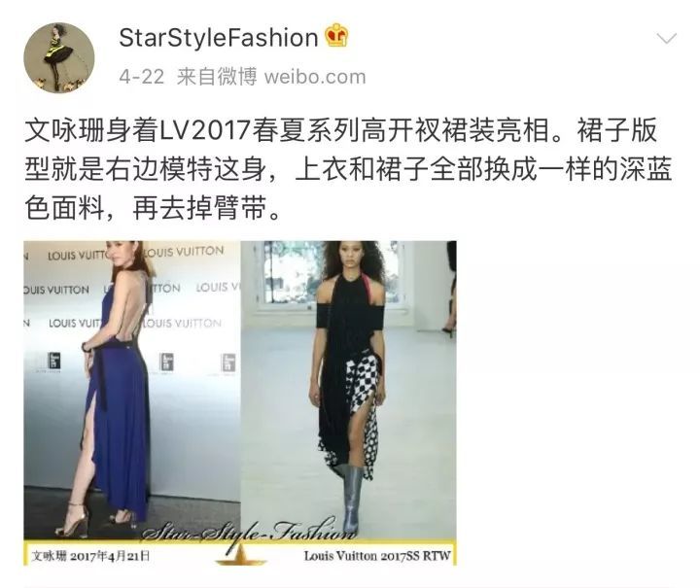Open the StarStyleFashion profile avatar
The width and height of the screenshot is (700, 588).
[59, 58]
